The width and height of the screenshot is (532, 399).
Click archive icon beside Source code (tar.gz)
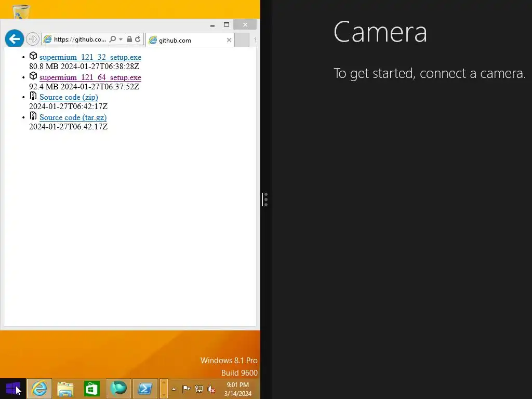point(33,116)
